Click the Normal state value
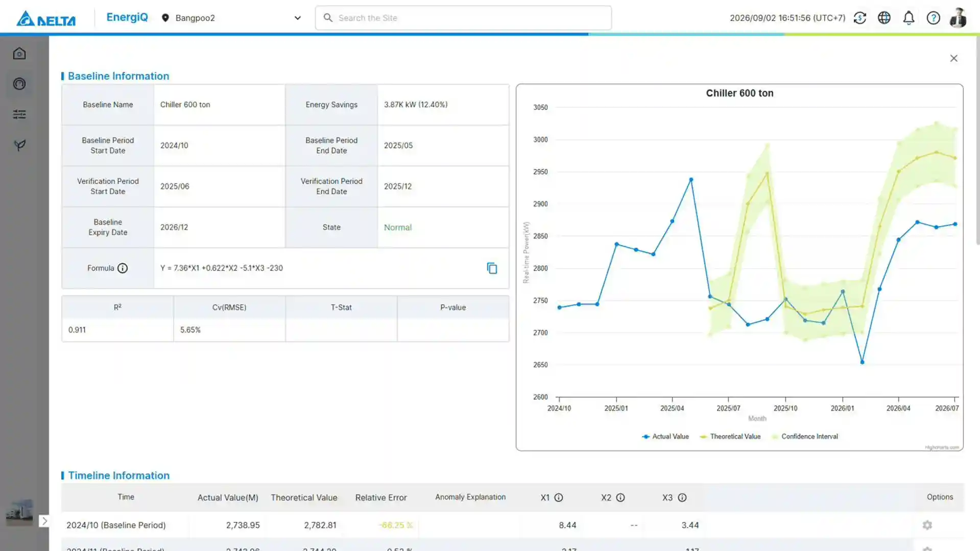 coord(398,227)
